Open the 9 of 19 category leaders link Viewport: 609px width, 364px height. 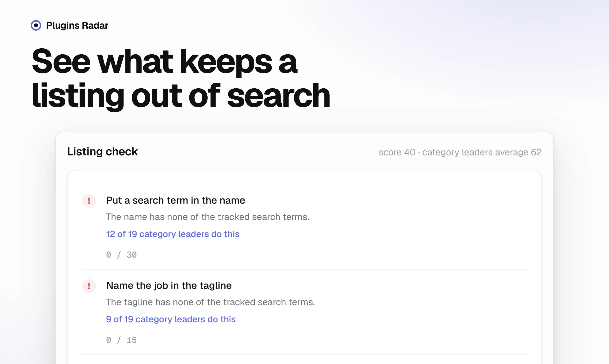pos(171,319)
